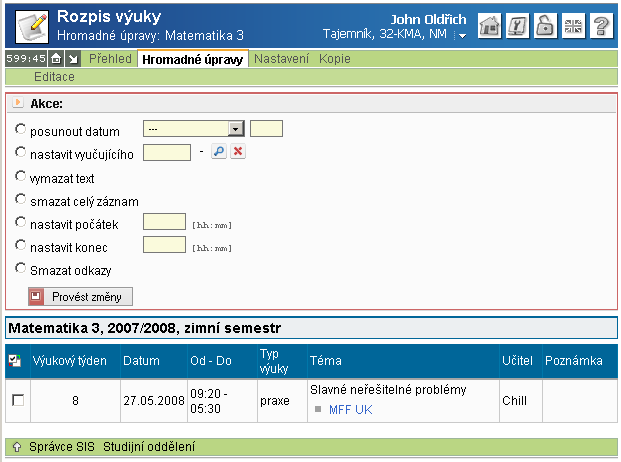Click the small house icon beside the timer
621x462 pixels.
point(57,59)
